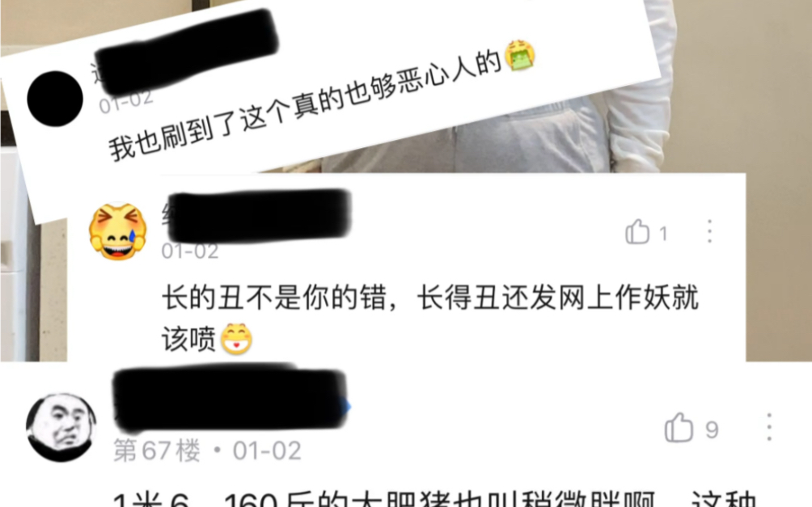This screenshot has width=812, height=507.
Task: Tap the like count 9
Action: pos(712,429)
